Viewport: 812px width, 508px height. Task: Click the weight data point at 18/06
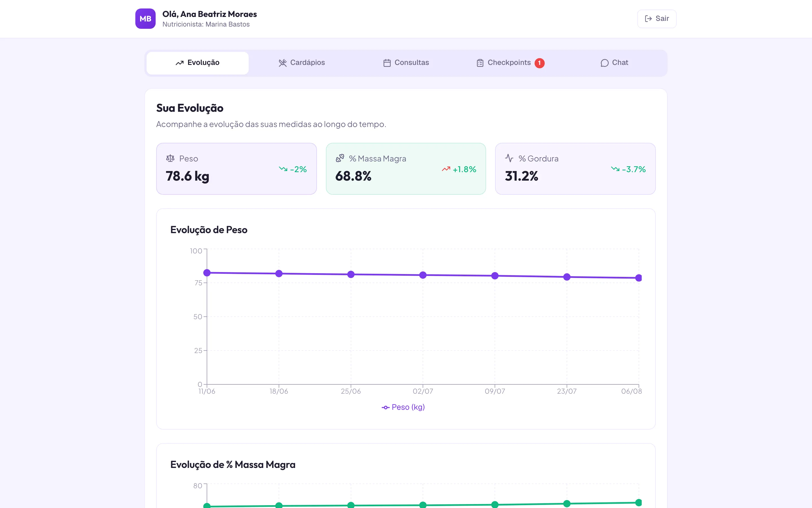coord(279,273)
